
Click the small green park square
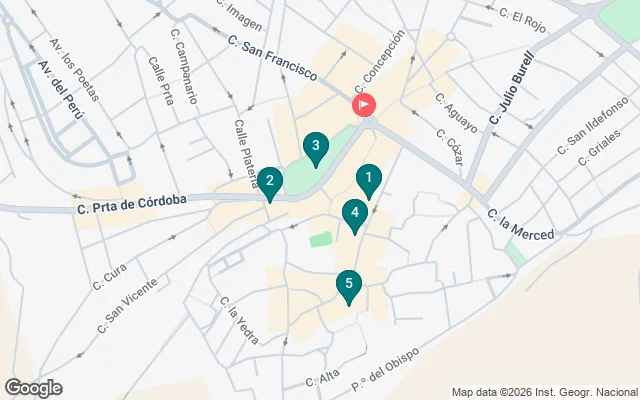pos(321,239)
